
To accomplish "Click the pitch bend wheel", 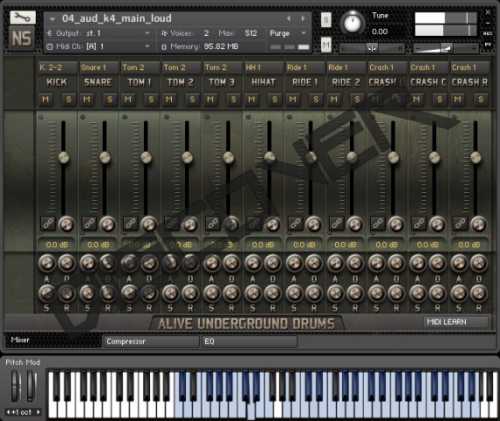I will point(16,387).
